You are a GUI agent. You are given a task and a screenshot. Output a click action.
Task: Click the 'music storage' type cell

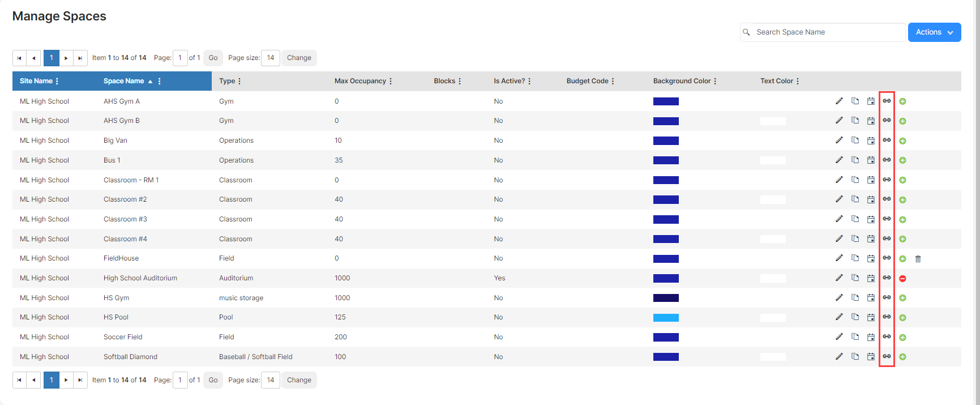pos(241,298)
